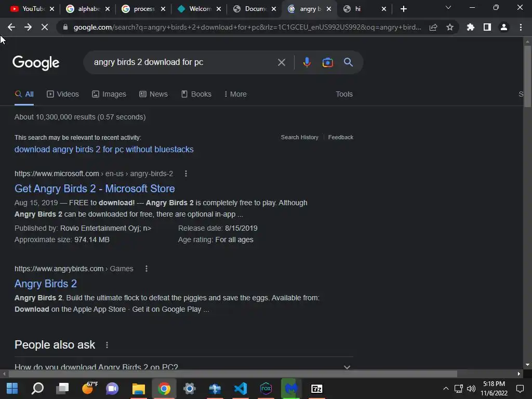Share this page from the address bar

point(433,27)
